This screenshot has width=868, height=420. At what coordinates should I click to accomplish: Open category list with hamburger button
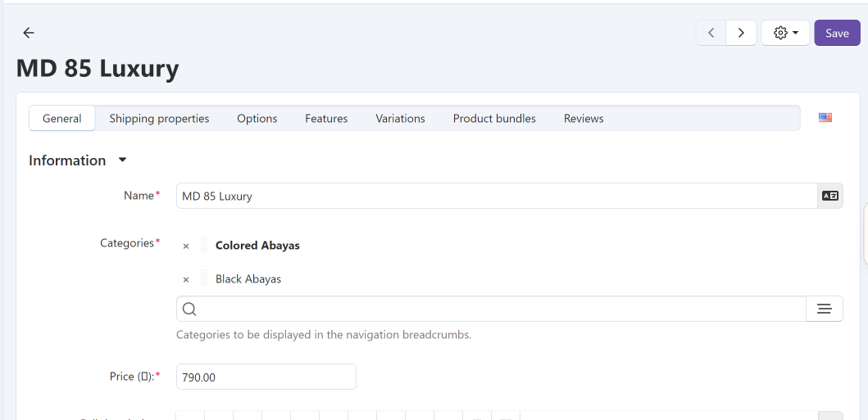coord(825,309)
